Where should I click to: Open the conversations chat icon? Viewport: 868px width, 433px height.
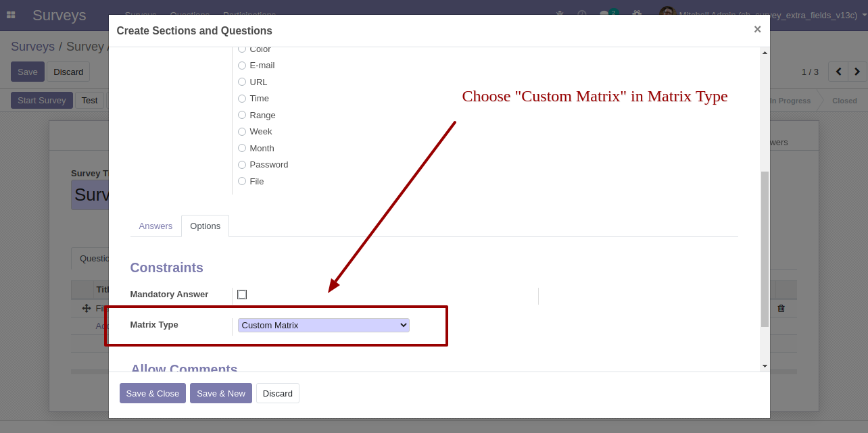pyautogui.click(x=605, y=14)
